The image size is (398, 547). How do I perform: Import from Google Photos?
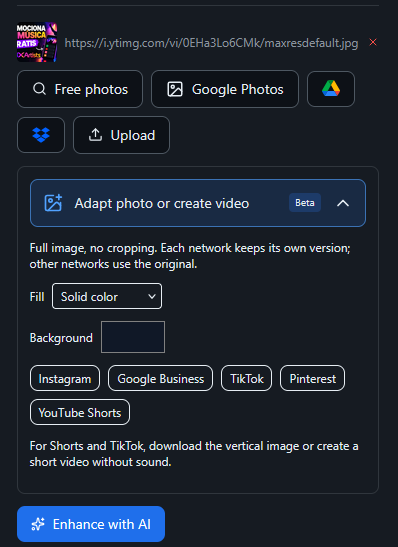point(225,89)
